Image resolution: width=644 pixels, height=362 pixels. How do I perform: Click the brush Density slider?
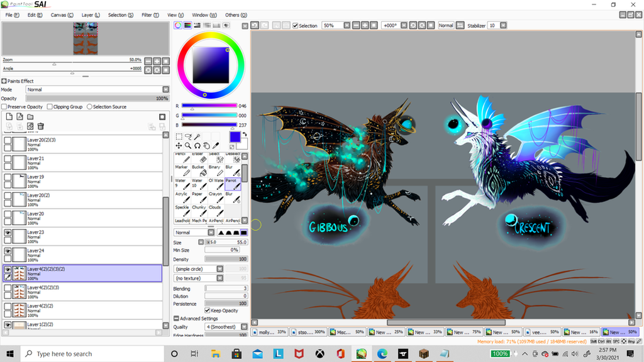[226, 260]
